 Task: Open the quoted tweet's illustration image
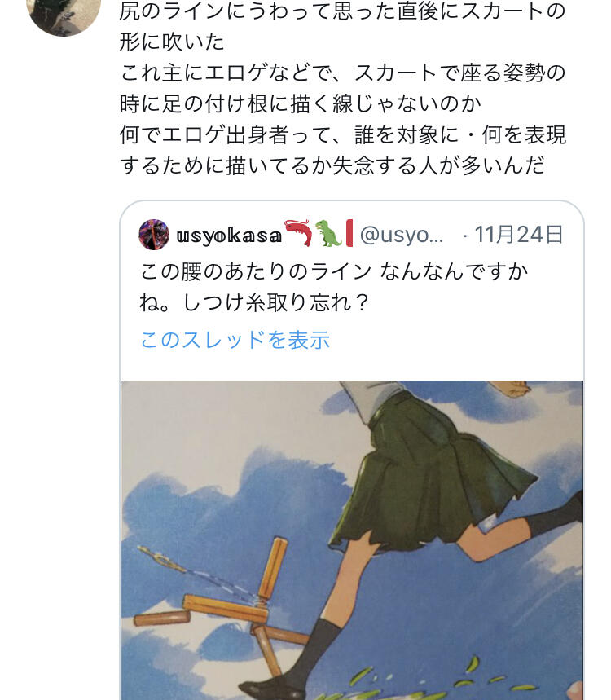click(352, 540)
